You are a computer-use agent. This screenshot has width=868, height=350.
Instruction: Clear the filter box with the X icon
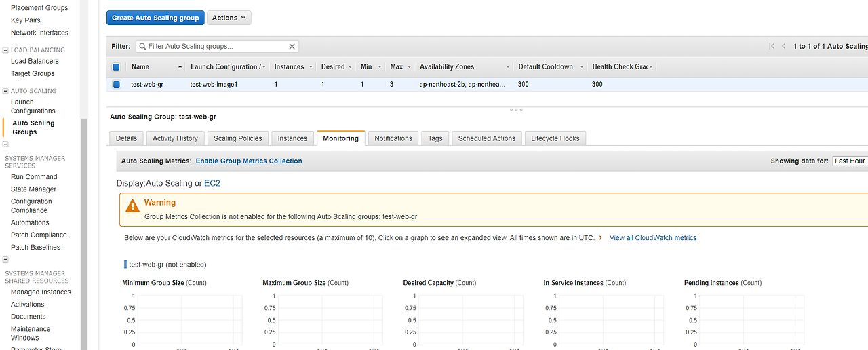(x=292, y=47)
